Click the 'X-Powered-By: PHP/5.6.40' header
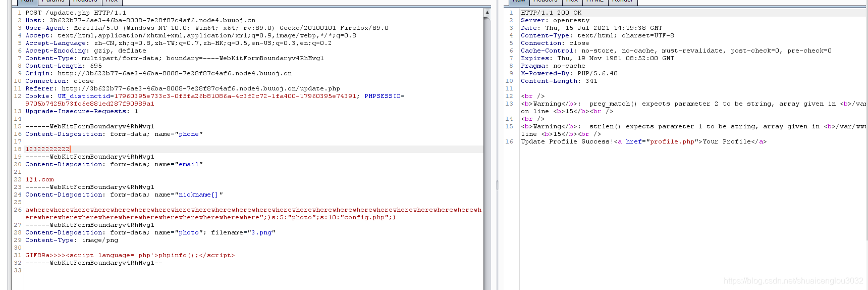This screenshot has height=290, width=868. [x=569, y=73]
